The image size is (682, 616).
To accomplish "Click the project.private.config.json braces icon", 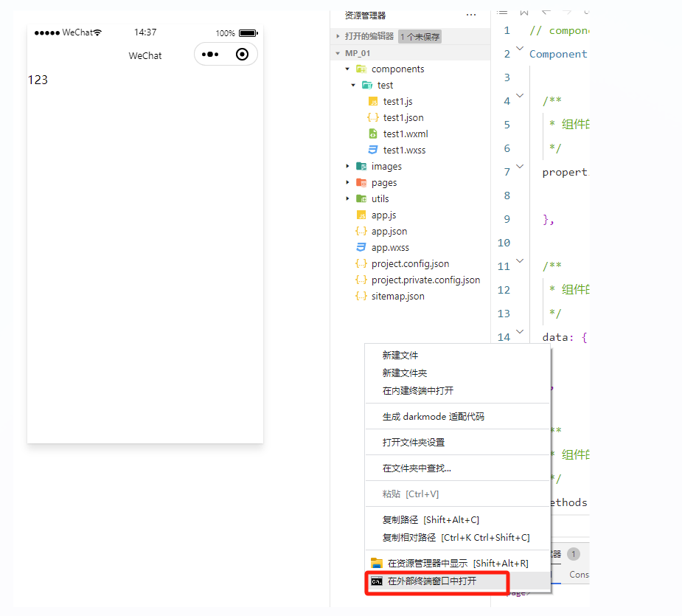I will [361, 280].
